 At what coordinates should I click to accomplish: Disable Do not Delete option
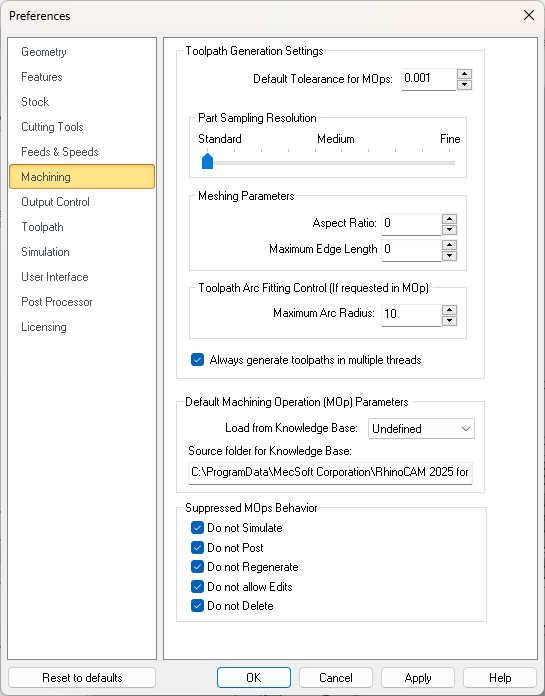197,606
